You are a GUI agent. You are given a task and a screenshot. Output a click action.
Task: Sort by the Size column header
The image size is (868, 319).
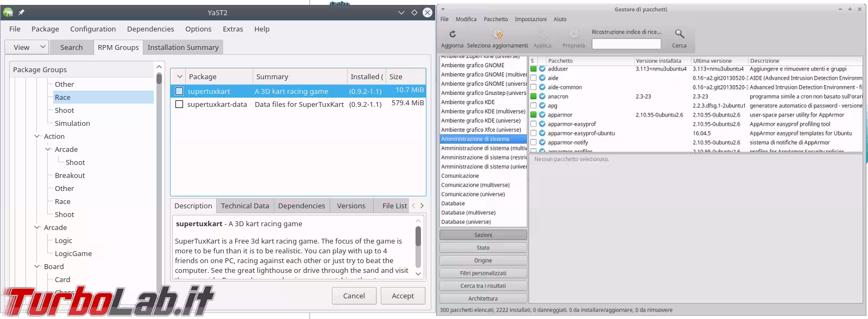pos(405,76)
